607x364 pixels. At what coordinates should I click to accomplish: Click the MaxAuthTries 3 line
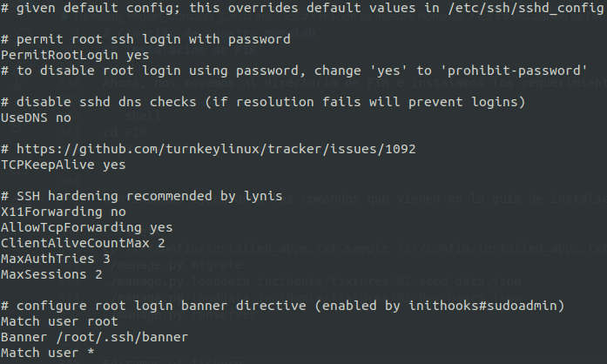pos(55,258)
